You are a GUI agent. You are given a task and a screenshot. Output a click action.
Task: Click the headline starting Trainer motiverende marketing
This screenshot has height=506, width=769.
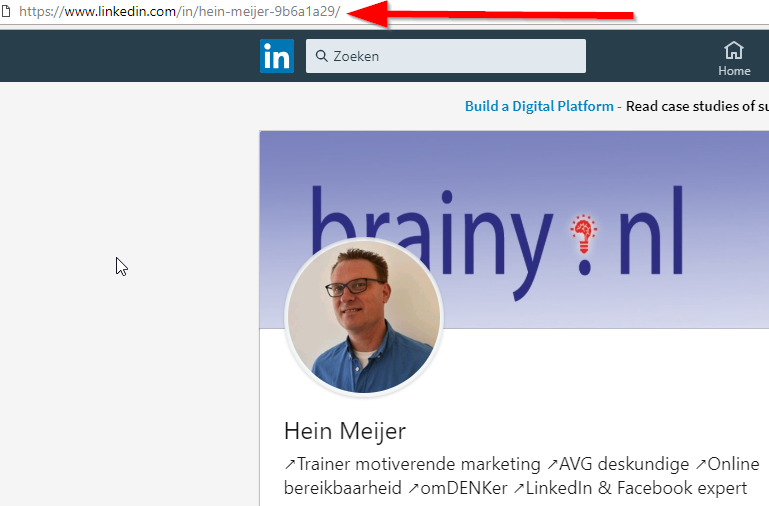(x=522, y=476)
